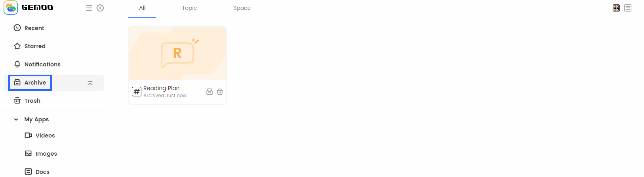Open the Reading Plan card thumbnail
The image size is (644, 177).
click(x=177, y=53)
